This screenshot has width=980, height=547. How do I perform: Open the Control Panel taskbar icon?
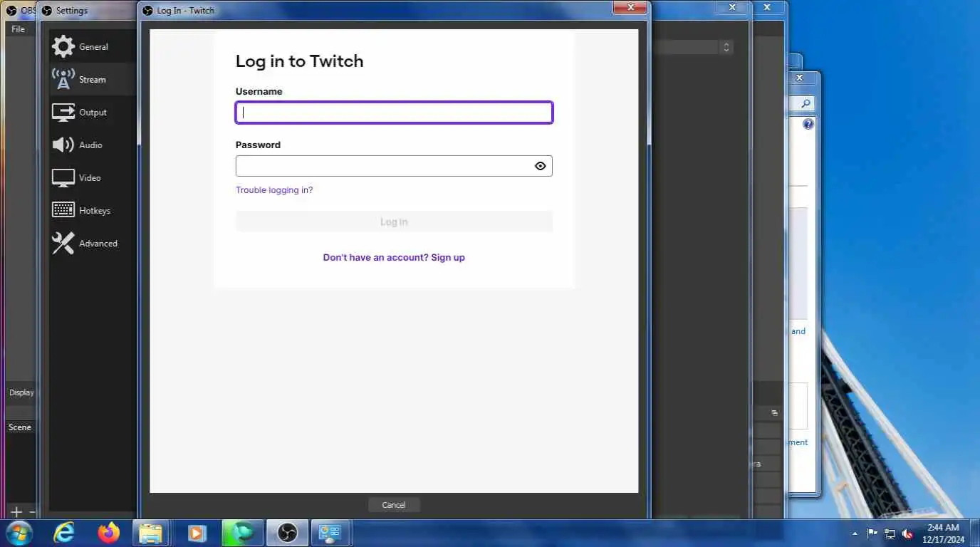tap(330, 533)
